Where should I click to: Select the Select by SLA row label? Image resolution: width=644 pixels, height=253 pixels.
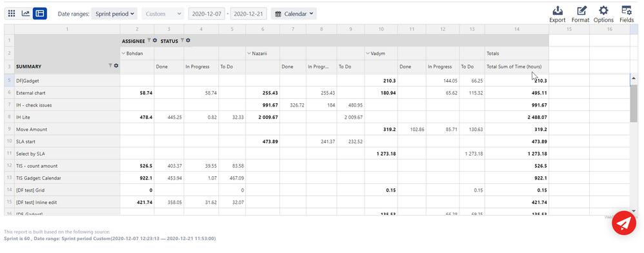(30, 154)
